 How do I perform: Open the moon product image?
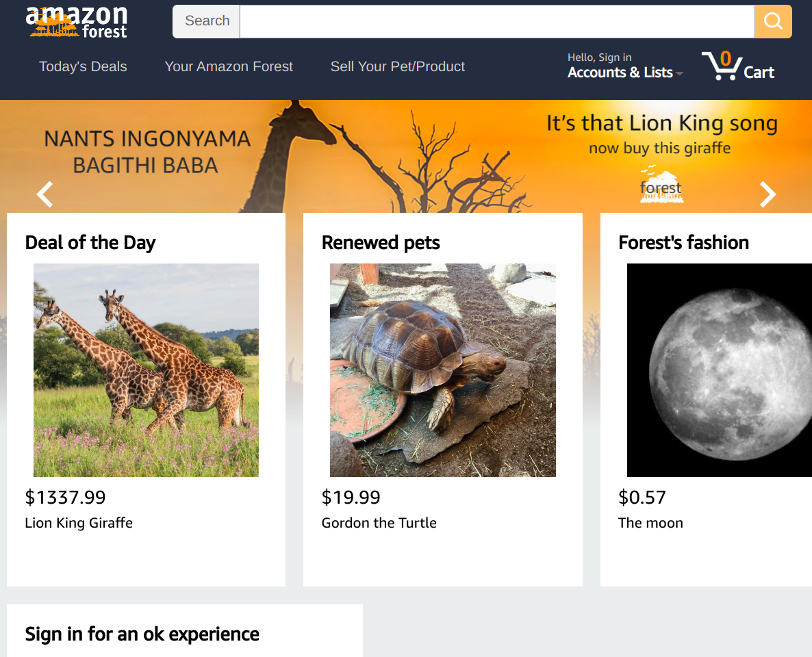(720, 370)
